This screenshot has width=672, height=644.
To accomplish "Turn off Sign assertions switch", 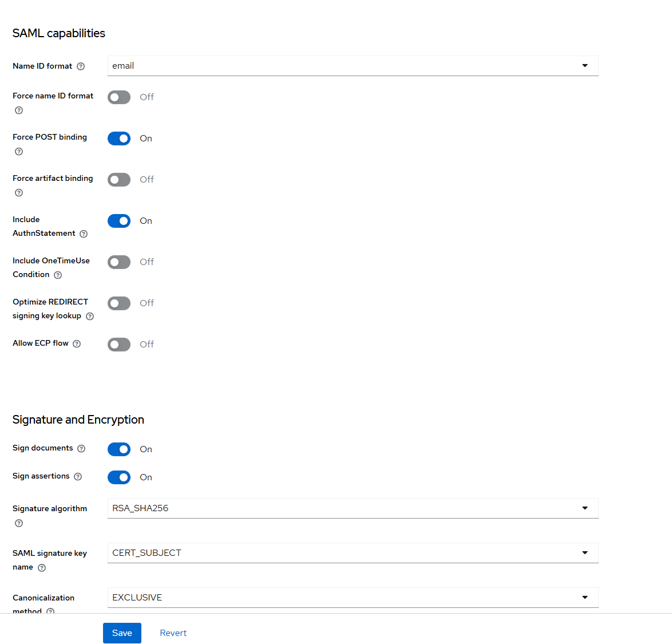I will pos(119,477).
